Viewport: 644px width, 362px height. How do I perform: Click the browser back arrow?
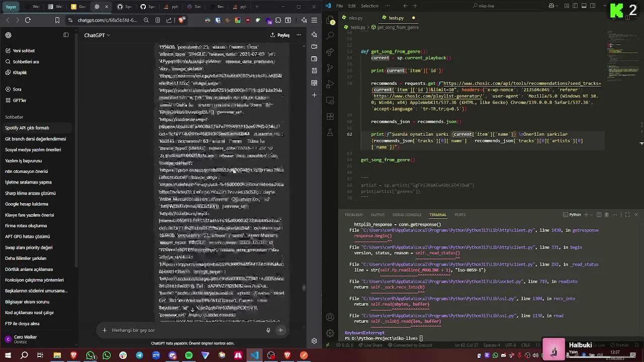click(x=7, y=20)
